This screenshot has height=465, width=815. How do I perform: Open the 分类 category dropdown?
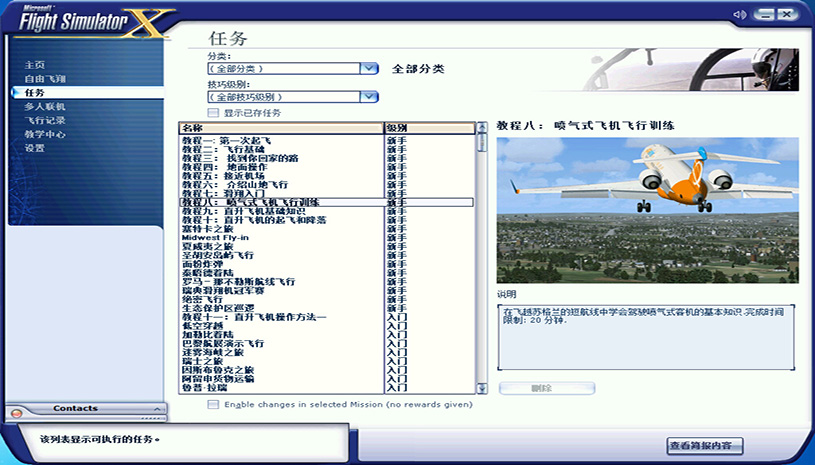point(369,69)
